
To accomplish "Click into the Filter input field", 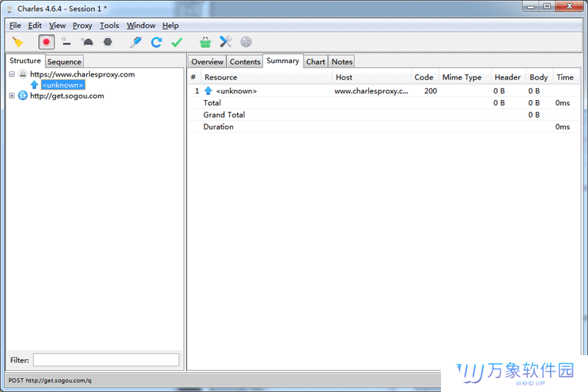I will (106, 360).
